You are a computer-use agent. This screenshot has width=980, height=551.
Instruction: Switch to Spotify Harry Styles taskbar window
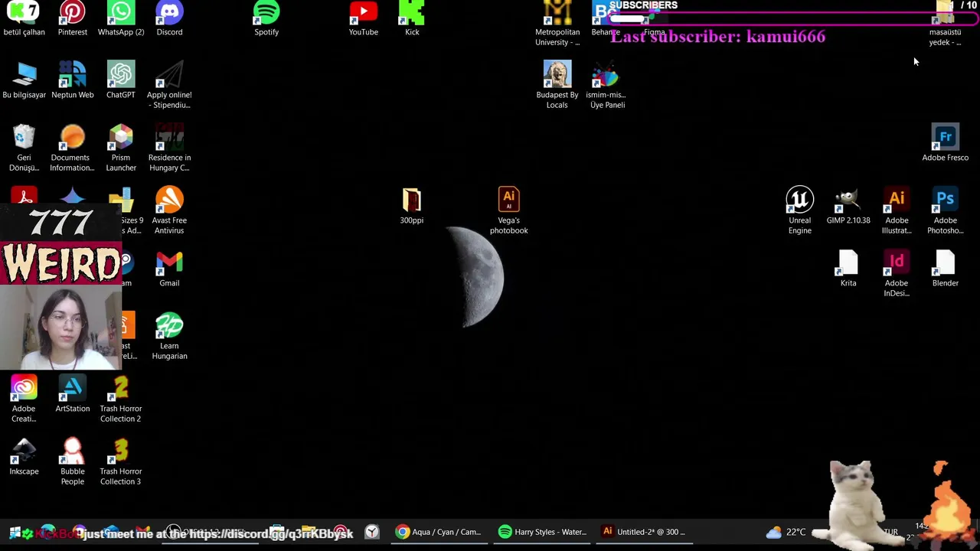pos(542,532)
